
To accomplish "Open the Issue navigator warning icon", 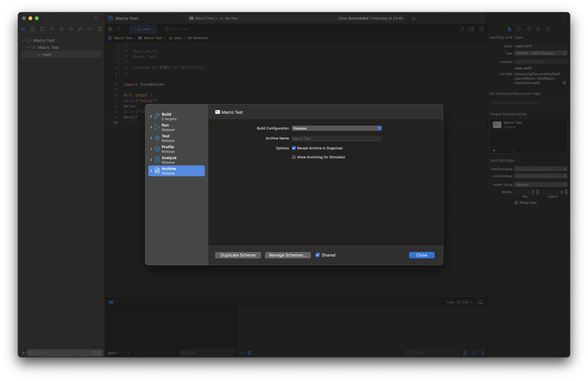I will 61,29.
